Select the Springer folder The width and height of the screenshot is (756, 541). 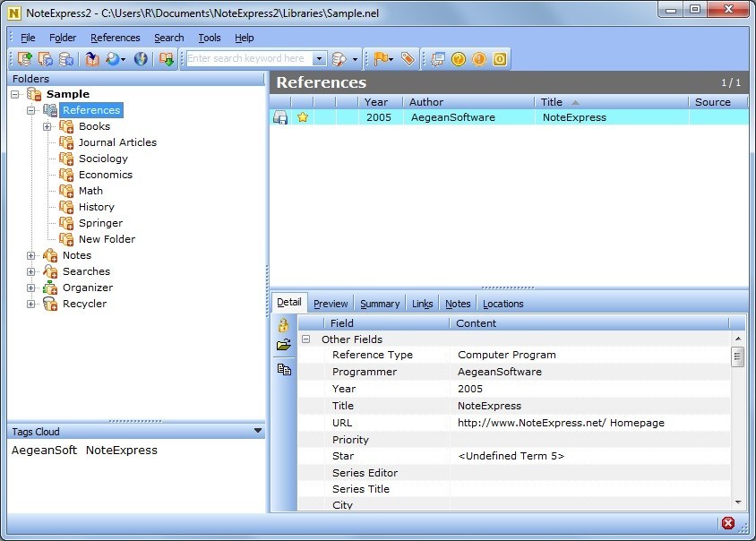(100, 223)
